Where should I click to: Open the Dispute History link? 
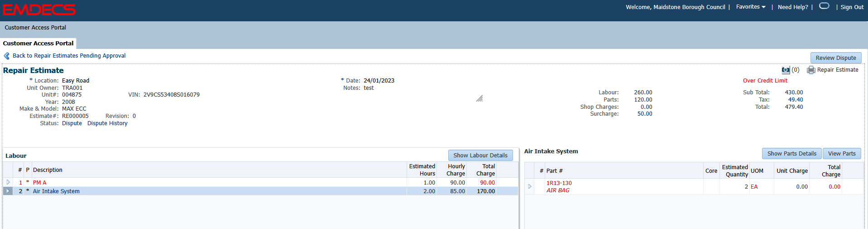107,123
